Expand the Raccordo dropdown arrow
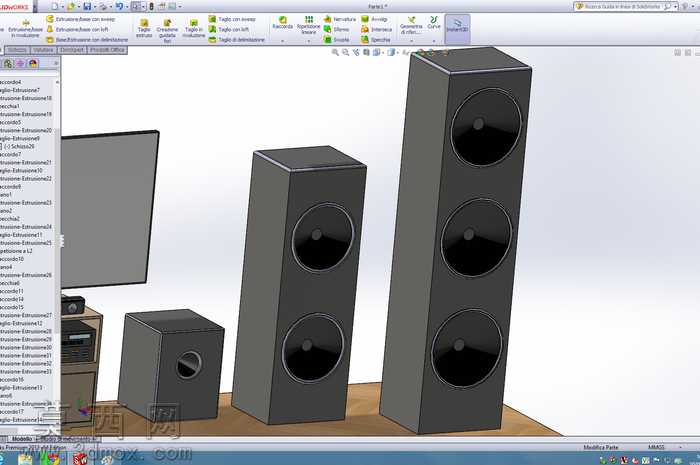The height and width of the screenshot is (465, 700). [x=283, y=41]
